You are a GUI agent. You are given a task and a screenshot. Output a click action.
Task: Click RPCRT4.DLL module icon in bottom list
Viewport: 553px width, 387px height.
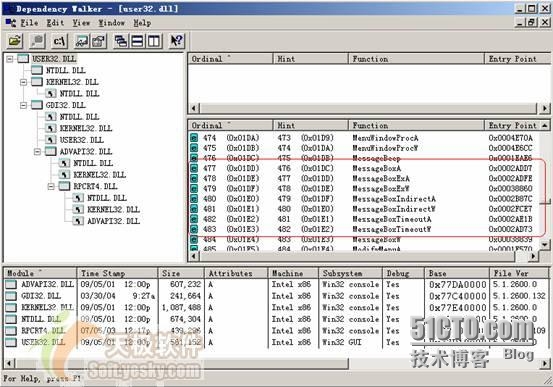[x=11, y=331]
